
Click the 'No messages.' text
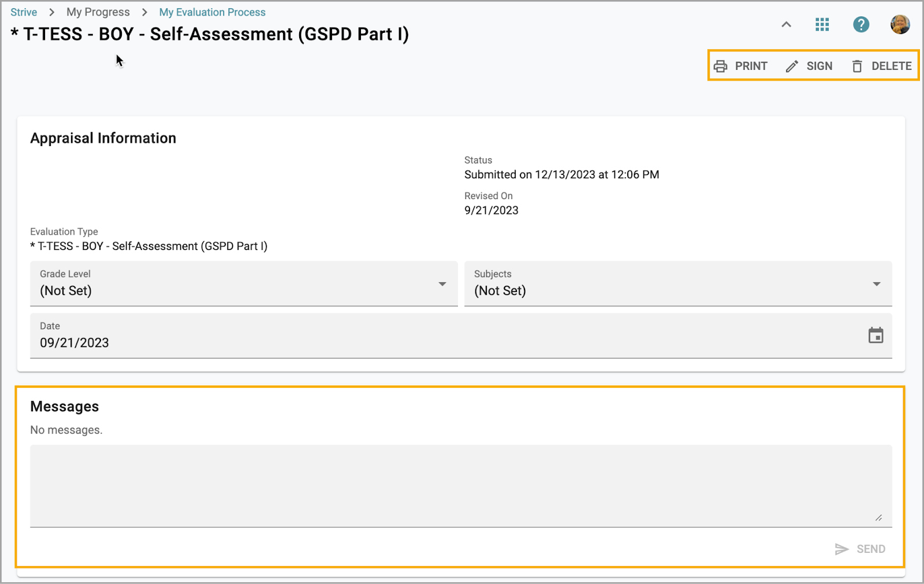coord(66,430)
